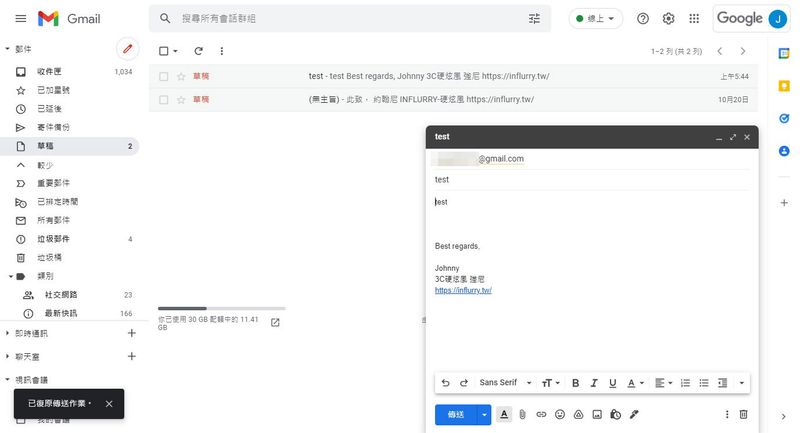Insert emoji in message

coord(560,415)
